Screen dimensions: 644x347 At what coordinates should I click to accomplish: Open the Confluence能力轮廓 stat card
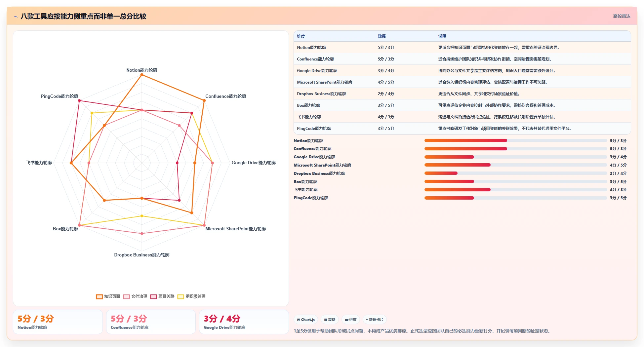pyautogui.click(x=151, y=322)
